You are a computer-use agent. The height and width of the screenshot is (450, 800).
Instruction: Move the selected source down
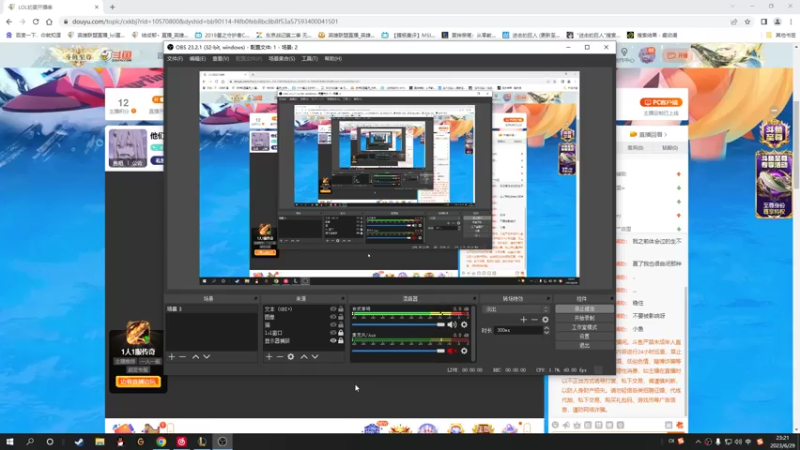click(x=315, y=357)
